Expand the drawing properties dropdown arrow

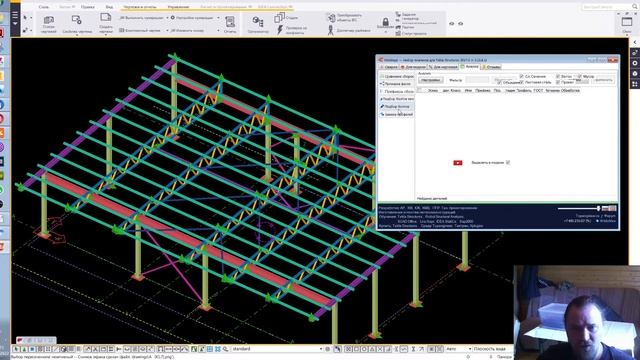77,36
